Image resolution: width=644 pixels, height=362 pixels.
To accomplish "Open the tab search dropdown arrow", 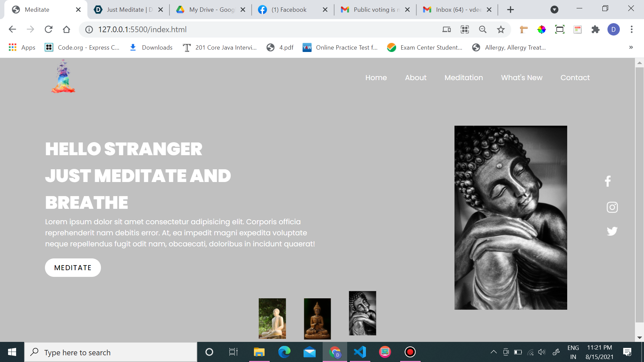I will tap(554, 10).
